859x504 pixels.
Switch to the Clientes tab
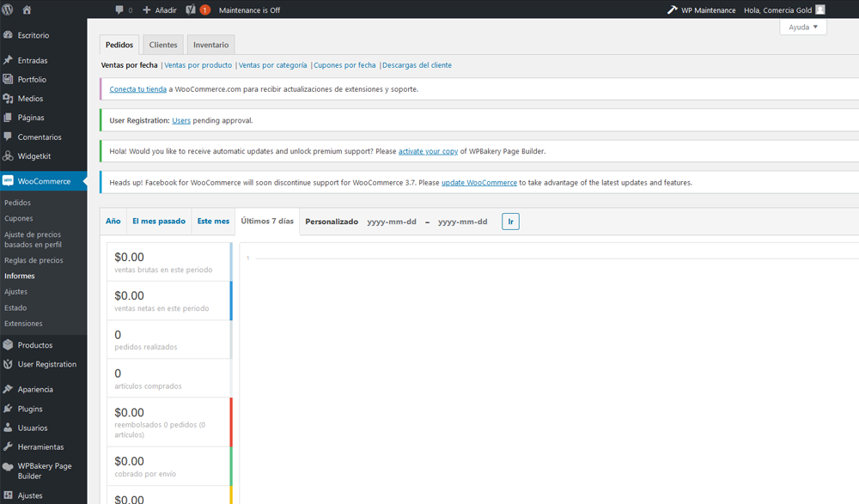[x=163, y=45]
